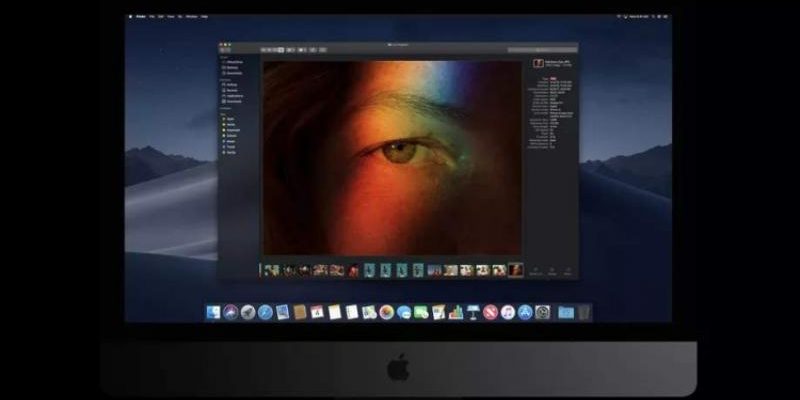
Task: Launch Siri from the dock
Action: coord(231,312)
